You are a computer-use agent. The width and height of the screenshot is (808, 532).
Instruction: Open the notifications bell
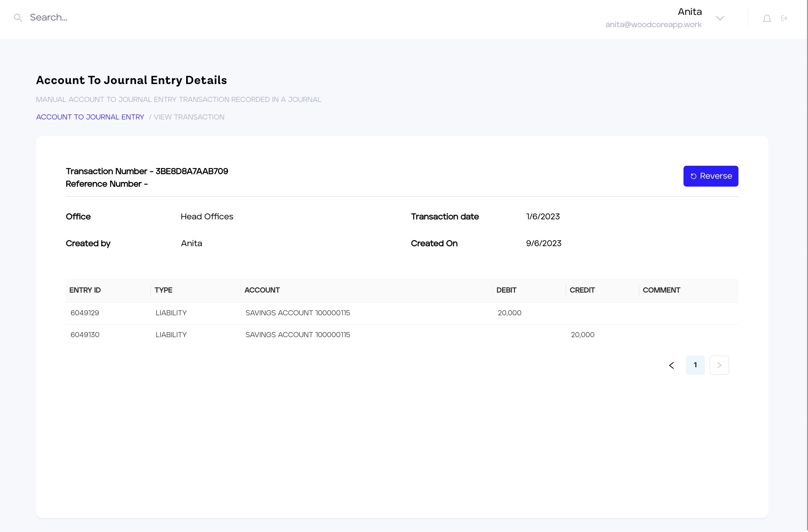pos(767,18)
